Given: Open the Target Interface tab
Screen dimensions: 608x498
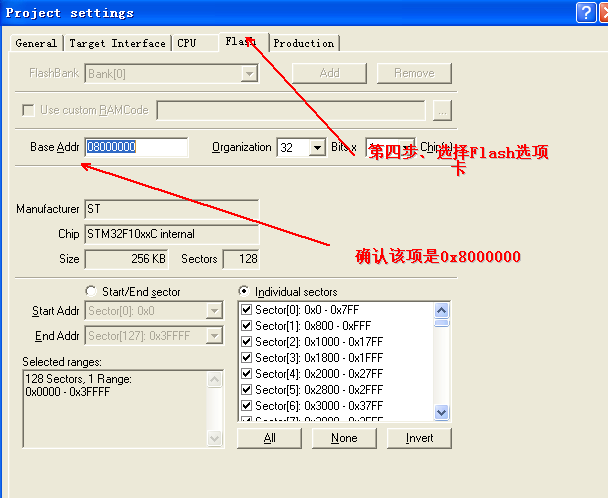Looking at the screenshot, I should click(117, 43).
